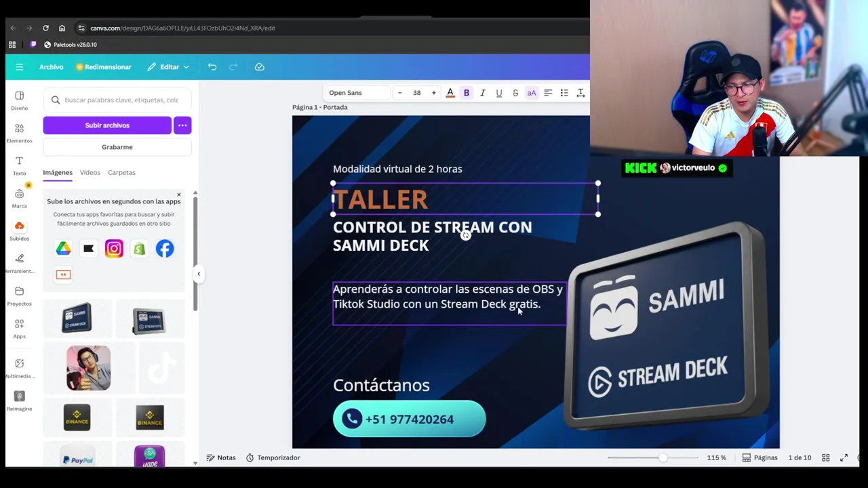Select the Contáctanos text
The width and height of the screenshot is (868, 488).
point(381,385)
